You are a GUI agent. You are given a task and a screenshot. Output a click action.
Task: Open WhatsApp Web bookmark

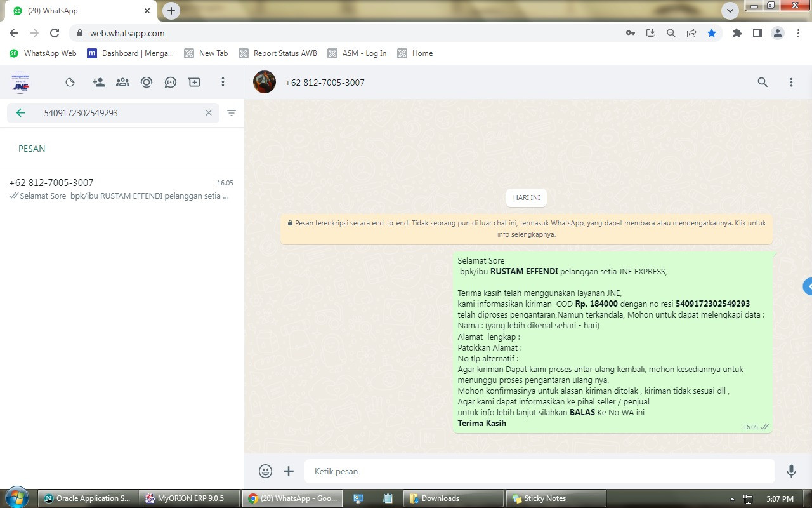(x=43, y=53)
